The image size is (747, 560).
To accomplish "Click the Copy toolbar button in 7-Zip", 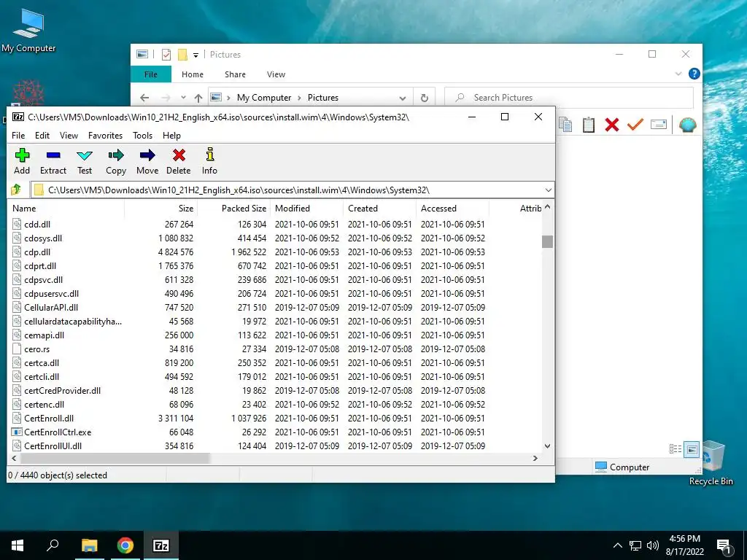I will (x=116, y=161).
